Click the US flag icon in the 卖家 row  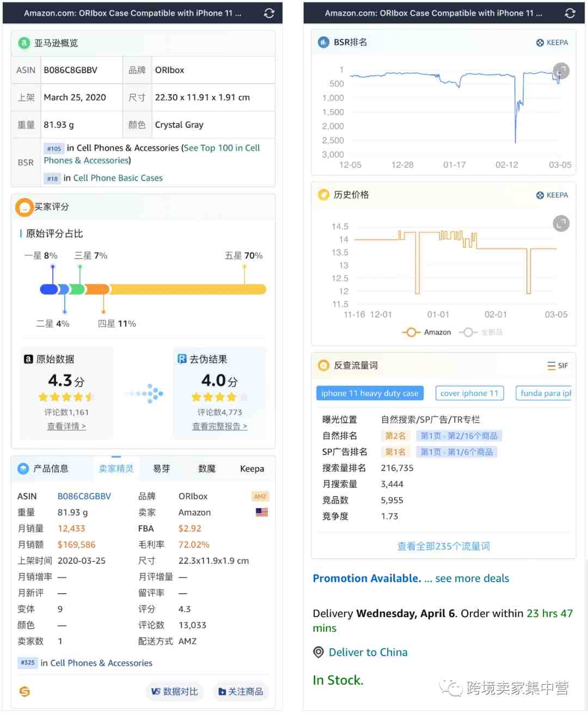[x=262, y=512]
